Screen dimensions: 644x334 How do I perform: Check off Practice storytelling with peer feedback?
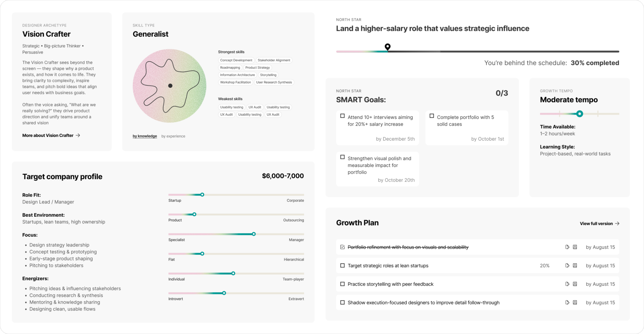(342, 284)
